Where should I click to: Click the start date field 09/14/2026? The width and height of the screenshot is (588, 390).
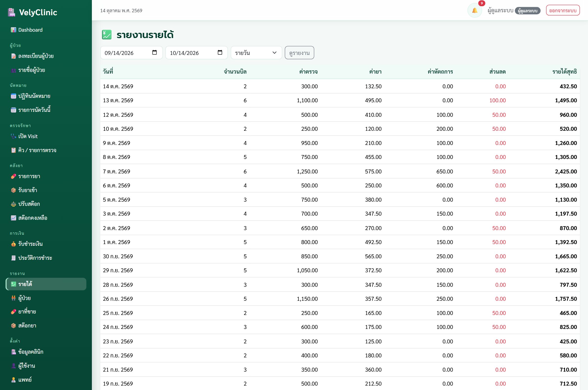click(x=131, y=53)
